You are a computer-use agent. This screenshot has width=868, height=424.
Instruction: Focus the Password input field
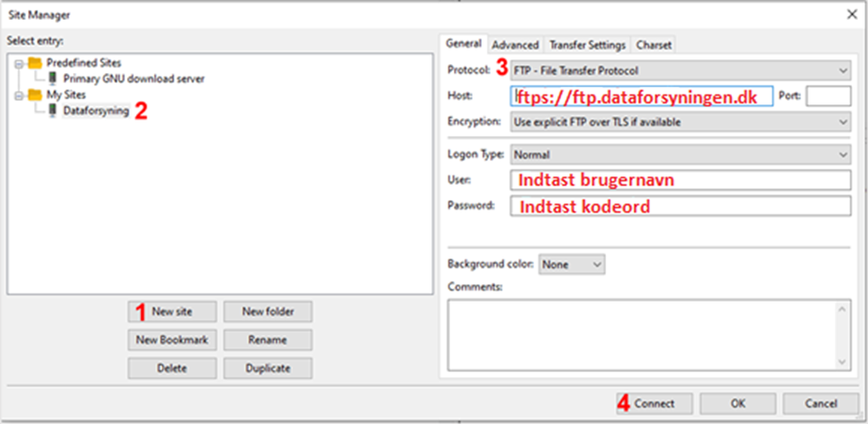pos(681,206)
